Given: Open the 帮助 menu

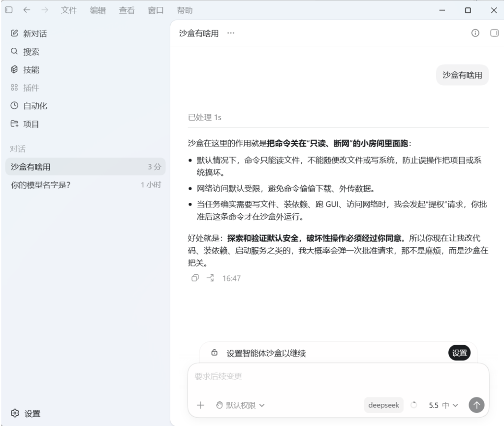Looking at the screenshot, I should [185, 10].
